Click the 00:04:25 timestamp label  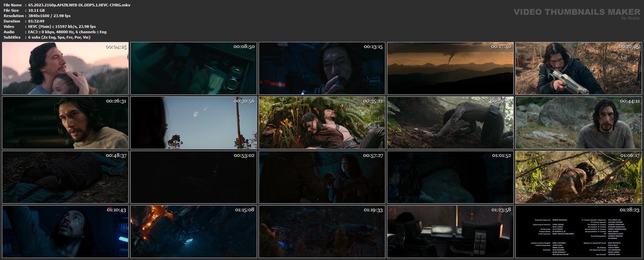[x=116, y=47]
